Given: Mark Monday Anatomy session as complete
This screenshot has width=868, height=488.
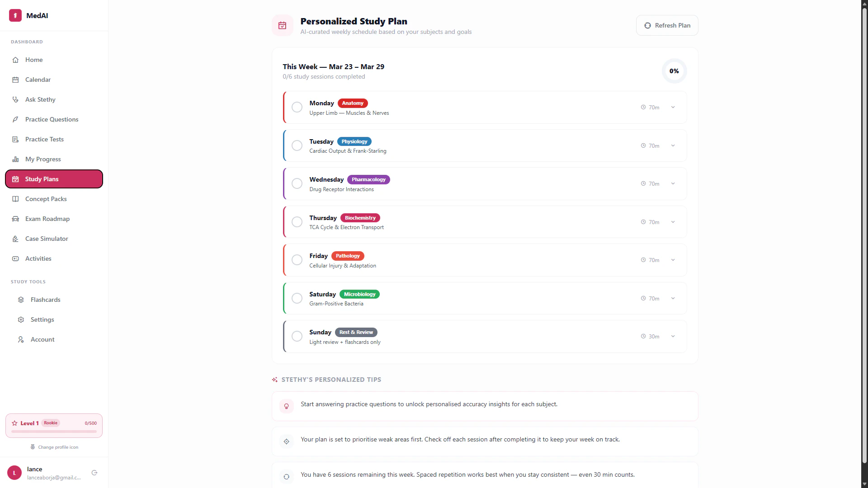Looking at the screenshot, I should pos(297,107).
